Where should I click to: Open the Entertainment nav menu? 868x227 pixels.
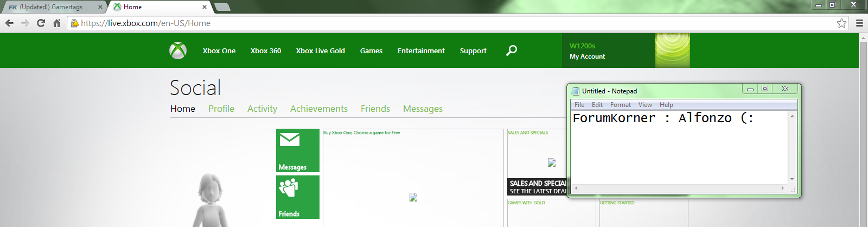click(421, 51)
